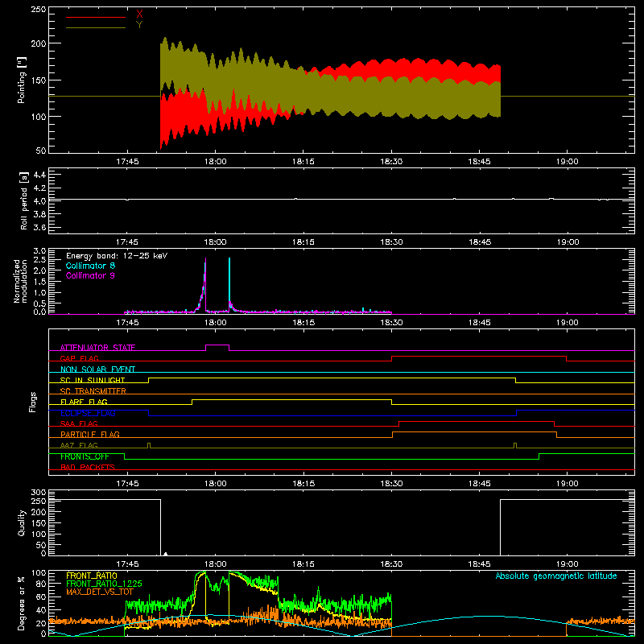Click the first A47_FLAG pulse near 17:48
The width and height of the screenshot is (644, 644).
pos(149,445)
